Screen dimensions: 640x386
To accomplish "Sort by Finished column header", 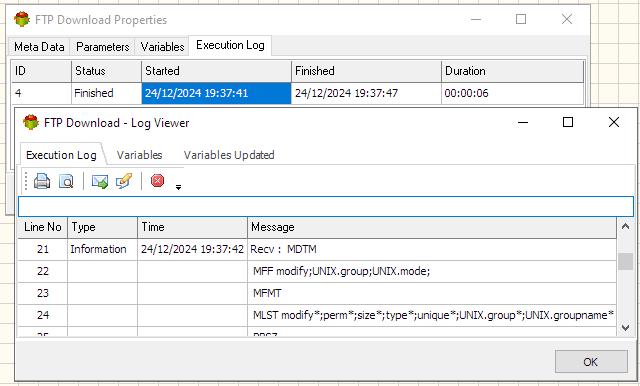I will [367, 71].
